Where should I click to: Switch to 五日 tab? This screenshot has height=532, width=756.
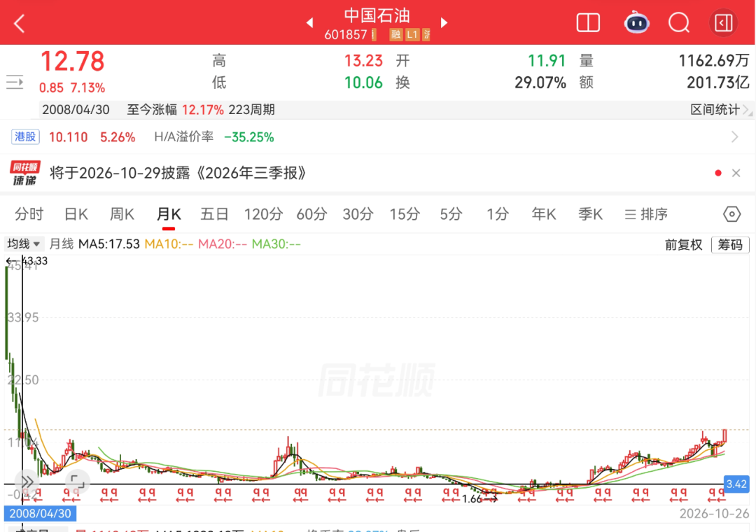click(215, 213)
